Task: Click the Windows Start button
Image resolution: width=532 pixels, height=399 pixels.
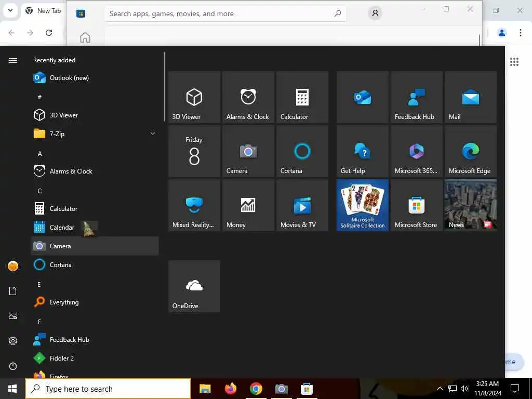Action: tap(12, 389)
